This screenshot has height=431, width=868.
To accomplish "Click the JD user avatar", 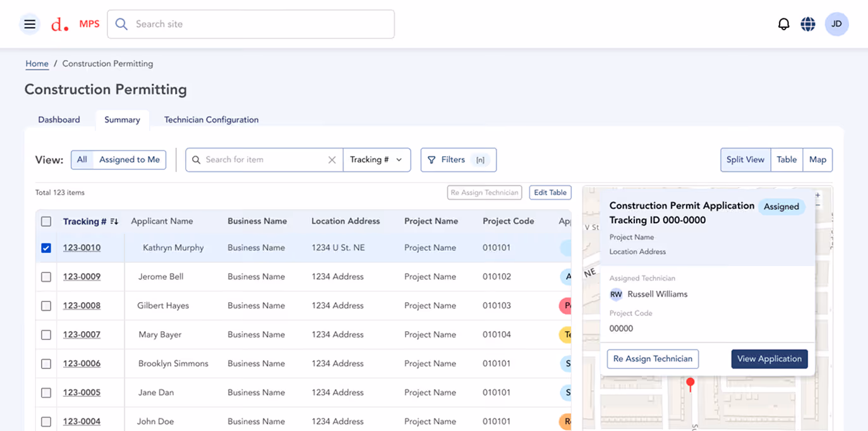I will [x=836, y=23].
